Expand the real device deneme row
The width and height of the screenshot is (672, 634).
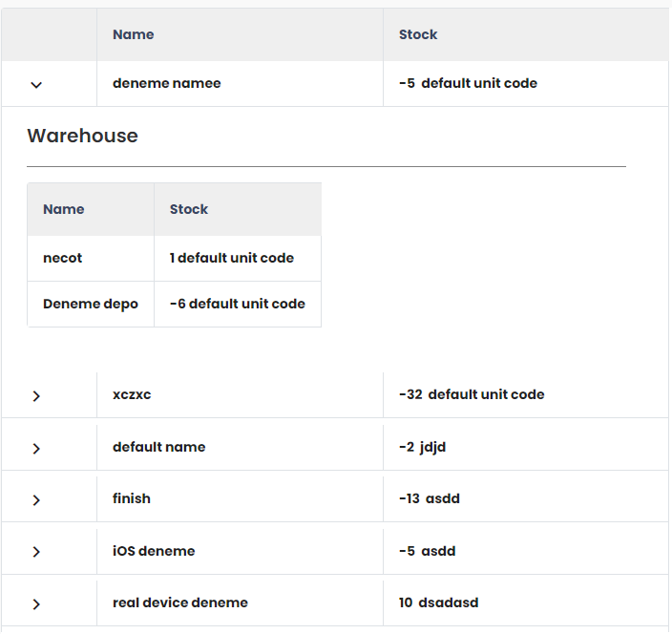[36, 603]
